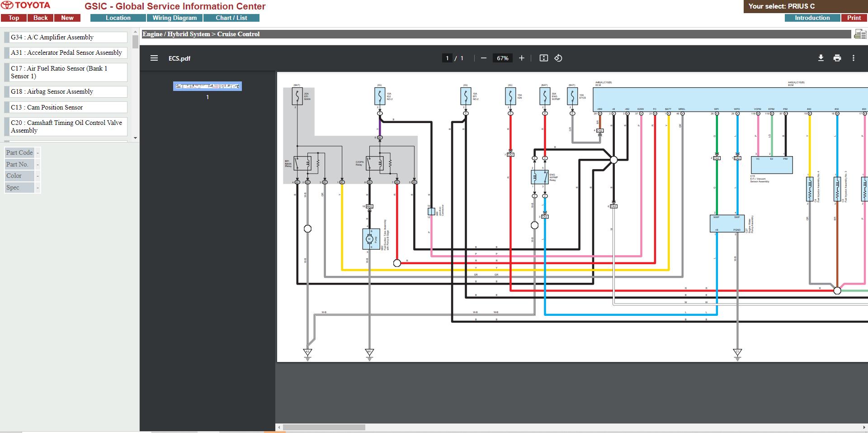Click the 20A EFI MAIN fuse
Image resolution: width=868 pixels, height=433 pixels.
coord(297,96)
